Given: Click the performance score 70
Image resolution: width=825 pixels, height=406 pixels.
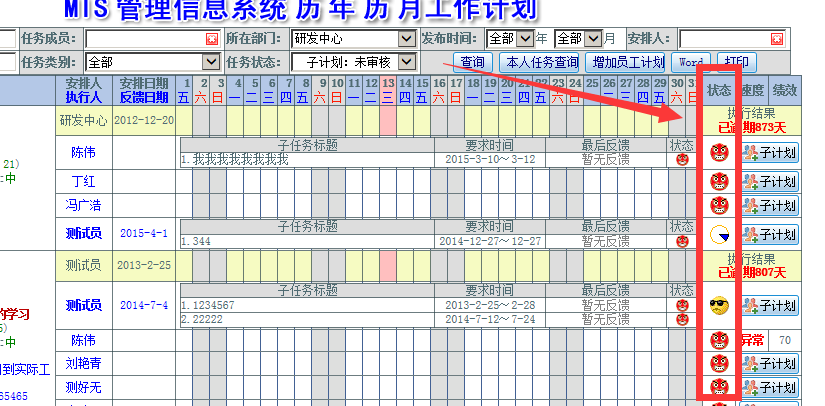Looking at the screenshot, I should click(784, 340).
